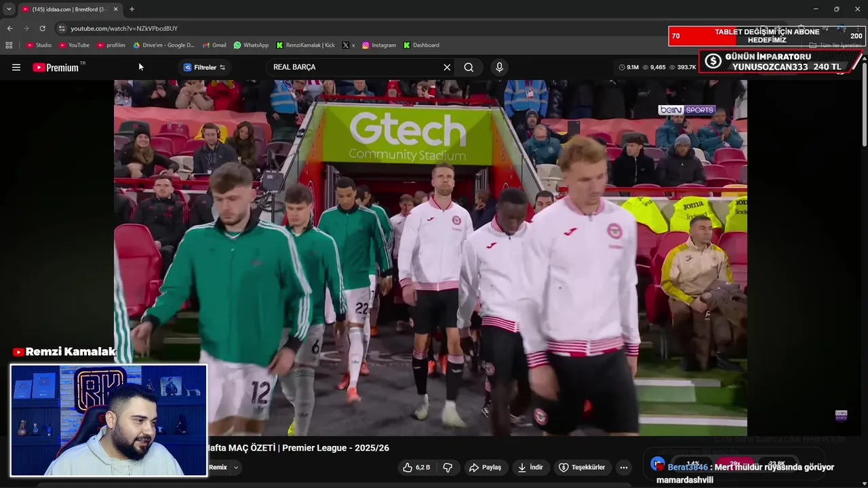
Task: Click chat username Berat3846
Action: pyautogui.click(x=688, y=467)
